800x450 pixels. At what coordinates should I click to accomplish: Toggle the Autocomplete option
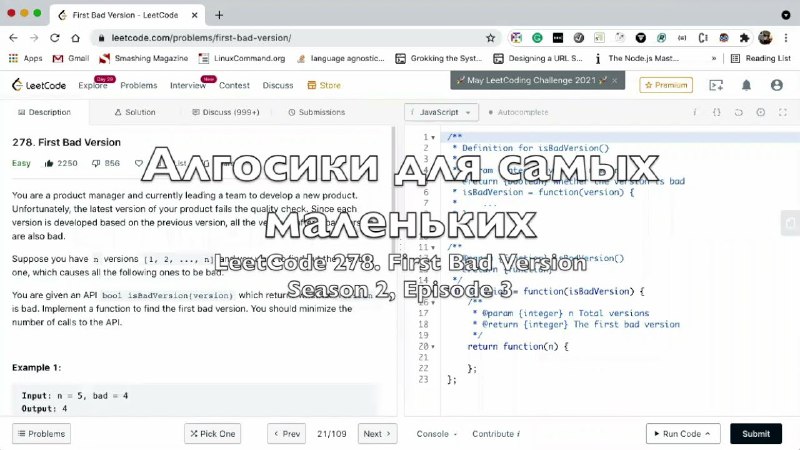click(518, 112)
